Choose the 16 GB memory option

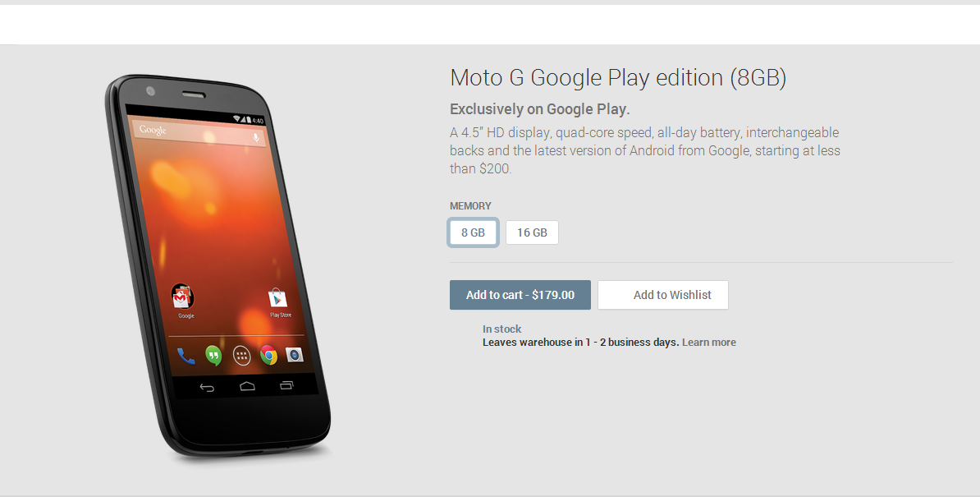click(x=532, y=232)
